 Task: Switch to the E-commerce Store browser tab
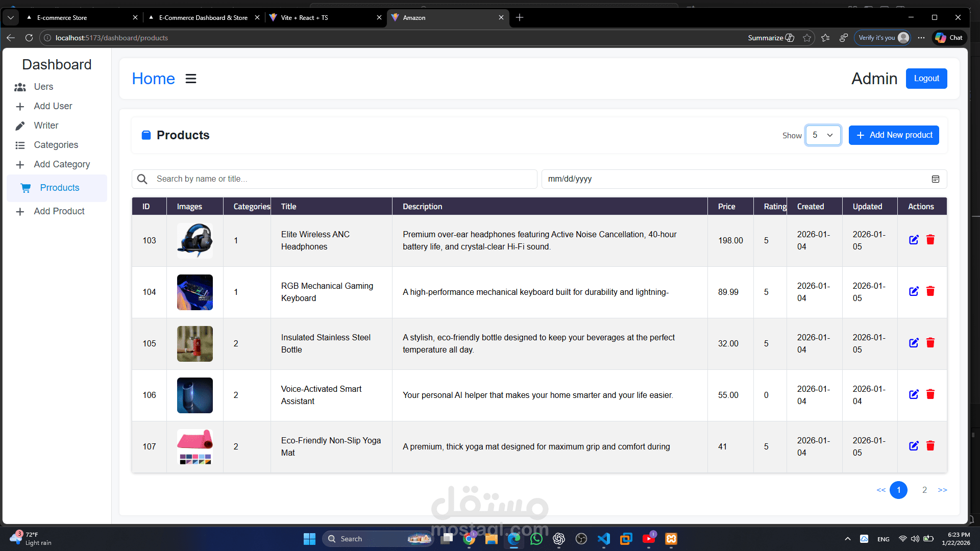point(81,17)
